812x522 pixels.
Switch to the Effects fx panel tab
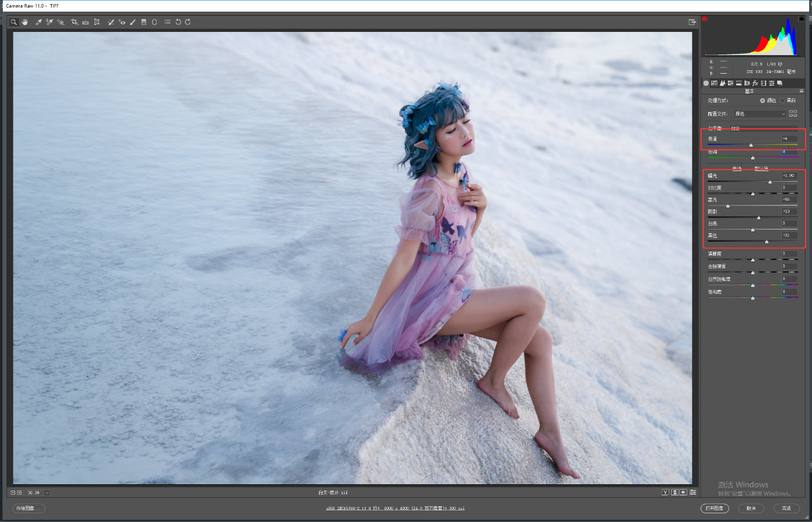tap(755, 83)
